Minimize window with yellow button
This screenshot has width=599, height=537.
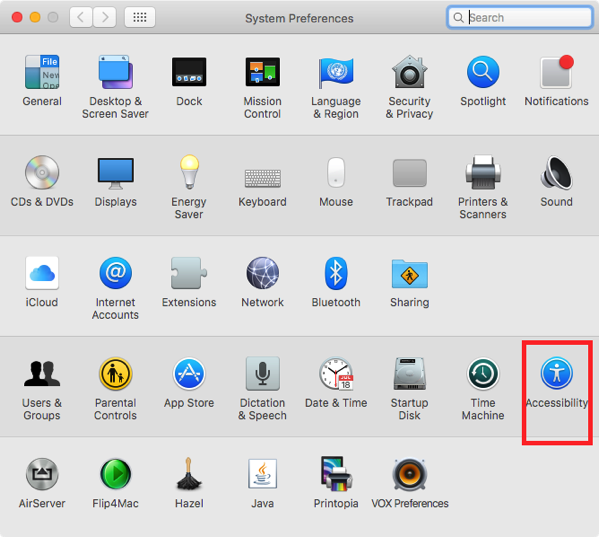pos(35,17)
